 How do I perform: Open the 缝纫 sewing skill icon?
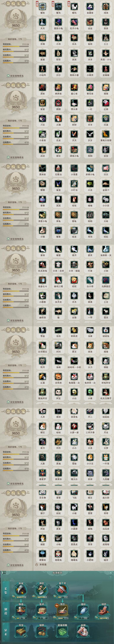(x=83, y=611)
